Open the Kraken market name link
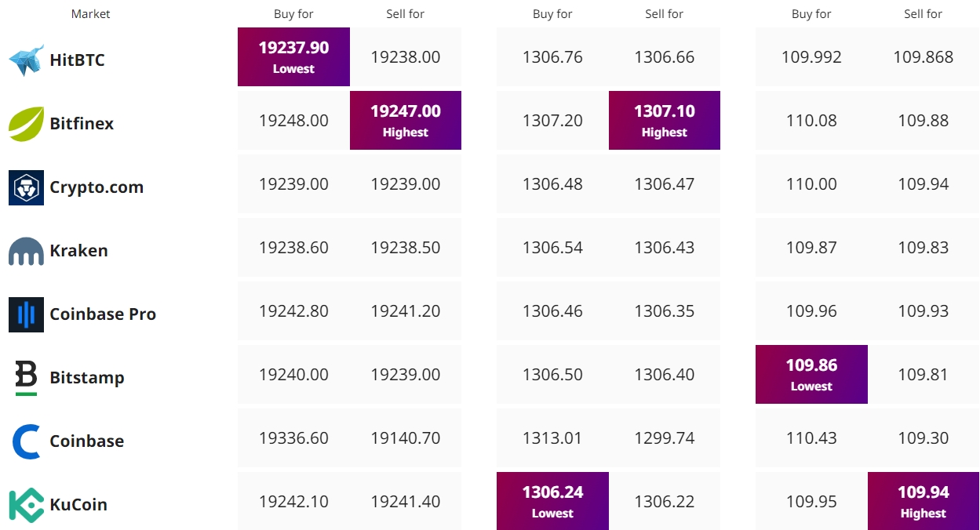Screen dimensions: 980x530 point(78,251)
